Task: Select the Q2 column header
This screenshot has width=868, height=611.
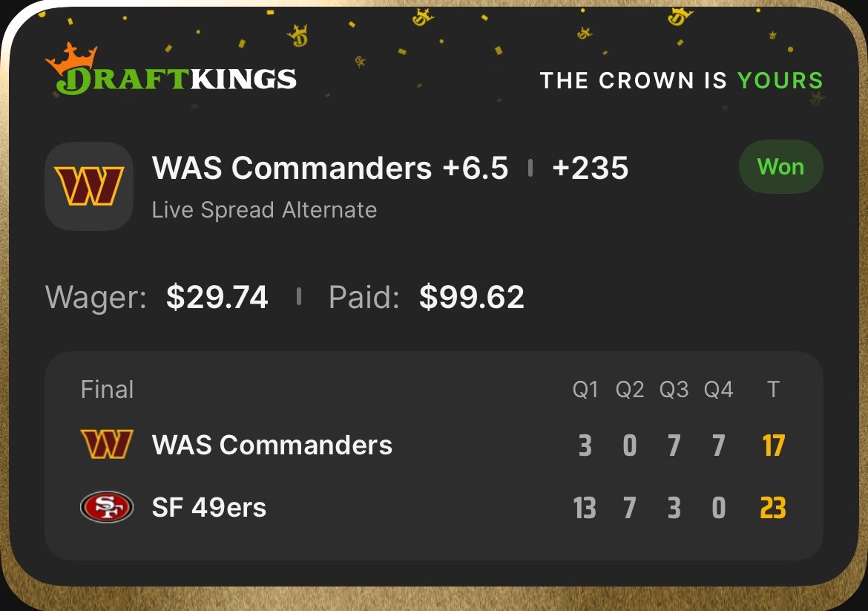Action: 630,390
